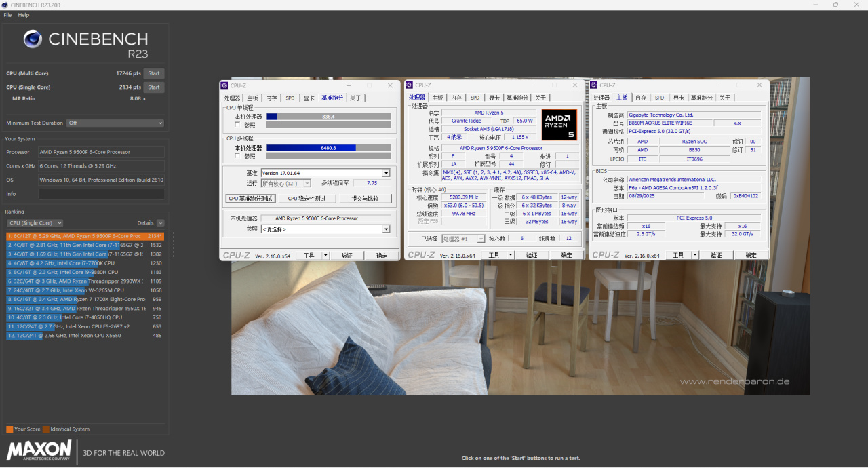Click the Maxon logo at bottom left
The height and width of the screenshot is (468, 868).
(39, 450)
